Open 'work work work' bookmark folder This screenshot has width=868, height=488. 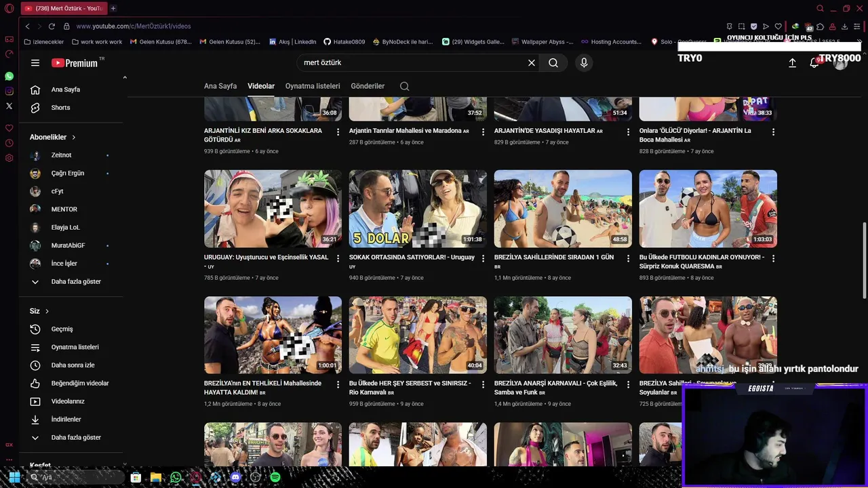coord(96,41)
